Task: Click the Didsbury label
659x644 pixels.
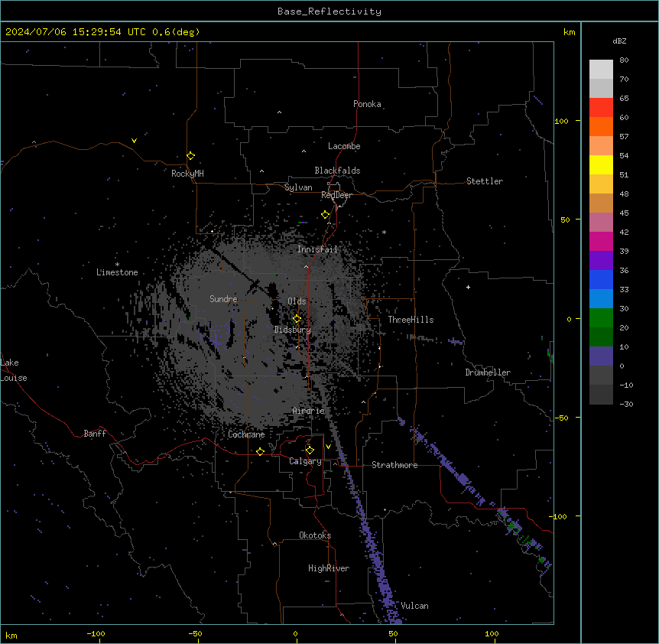Action: 293,330
